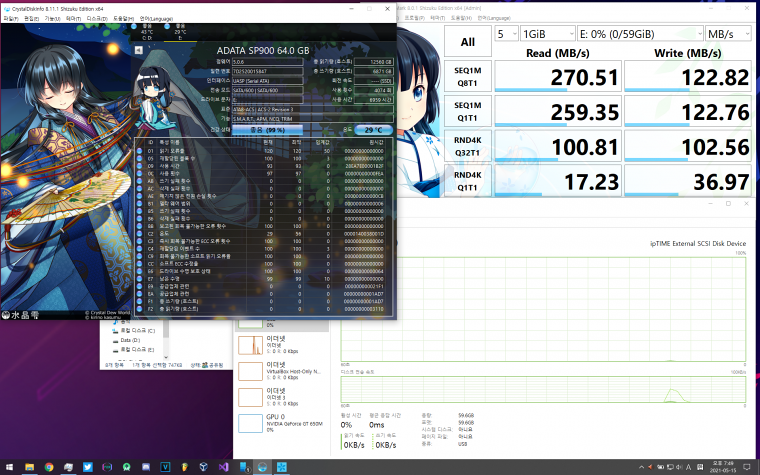Image resolution: width=760 pixels, height=475 pixels.
Task: Click the status dot on SMART row 05
Action: coord(140,158)
